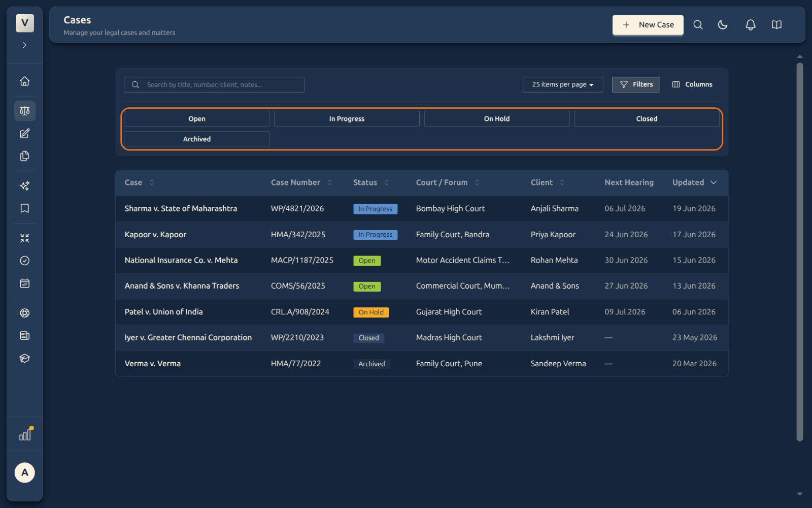Open case Kapoor v. Kapoor
This screenshot has height=508, width=812.
click(x=155, y=235)
